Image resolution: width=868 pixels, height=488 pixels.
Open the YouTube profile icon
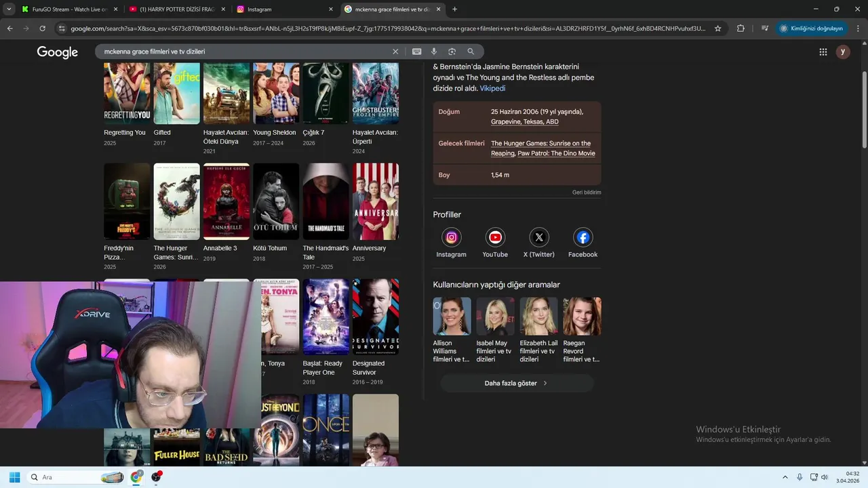pos(495,237)
